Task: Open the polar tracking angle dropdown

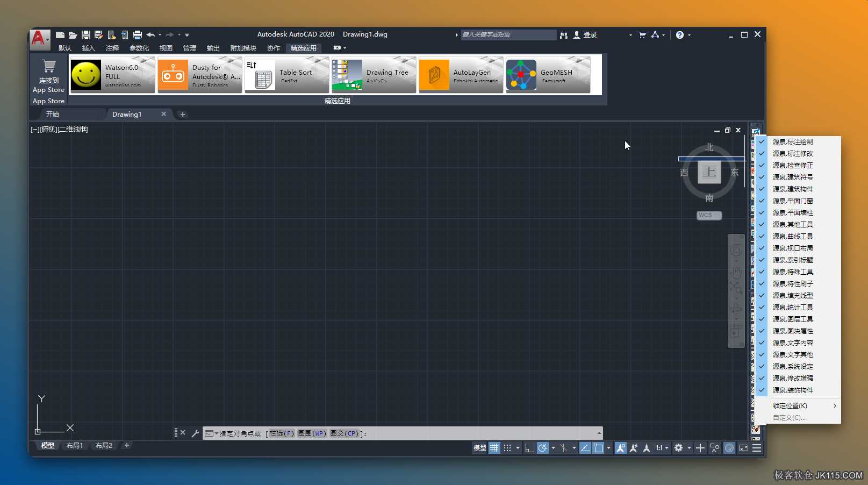Action: point(553,448)
